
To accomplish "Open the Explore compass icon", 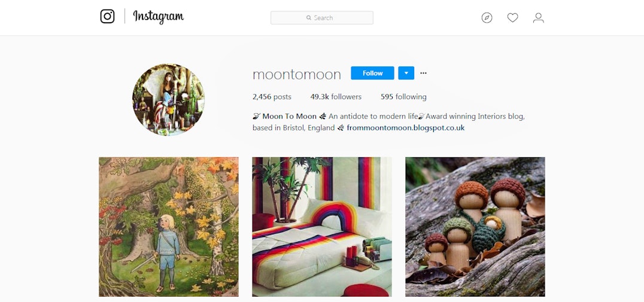I will pos(487,18).
